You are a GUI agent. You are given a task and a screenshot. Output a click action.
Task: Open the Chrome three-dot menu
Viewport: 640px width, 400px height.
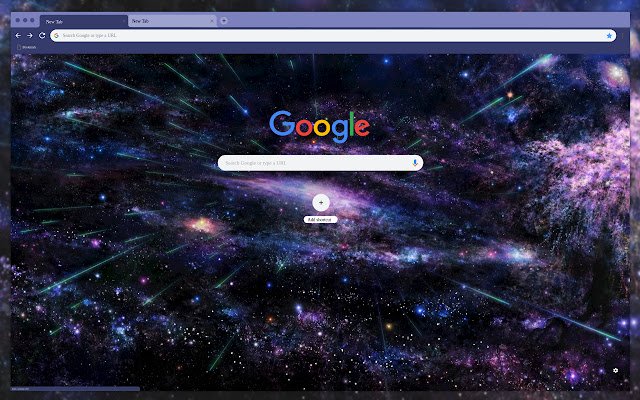coord(623,36)
